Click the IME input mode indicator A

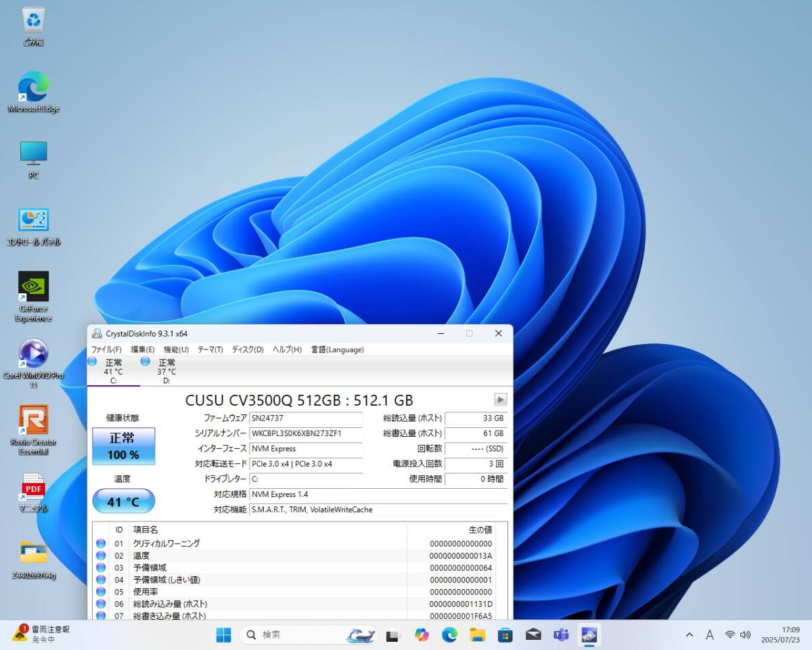(x=709, y=635)
